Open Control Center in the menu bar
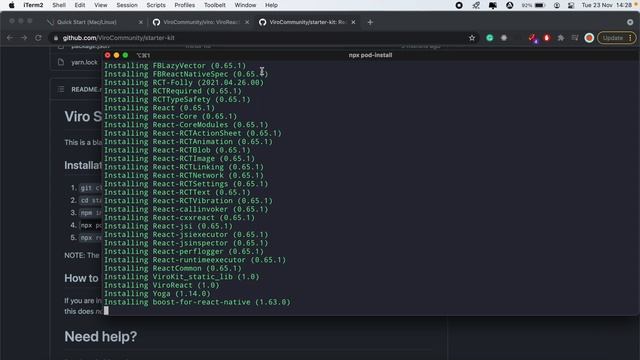 [x=571, y=5]
